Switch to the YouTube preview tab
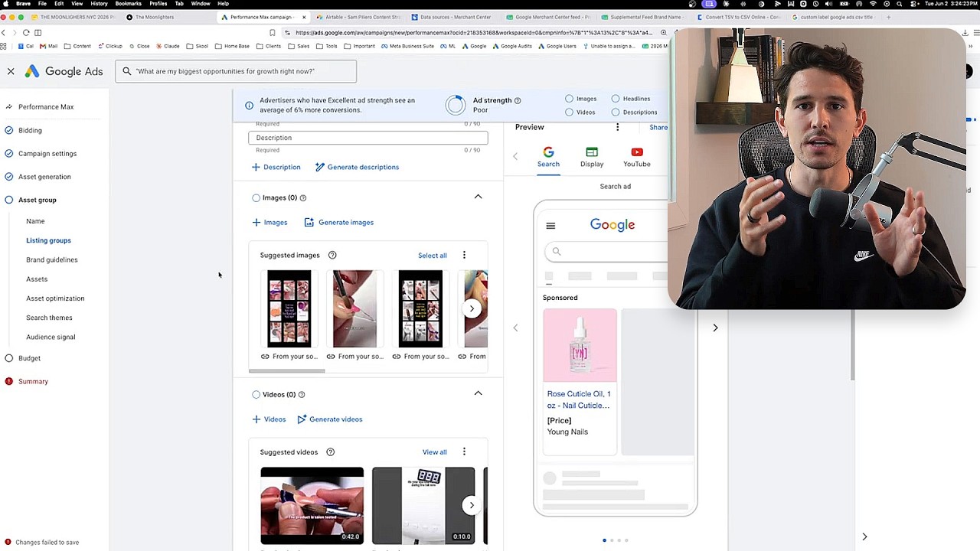 coord(637,157)
